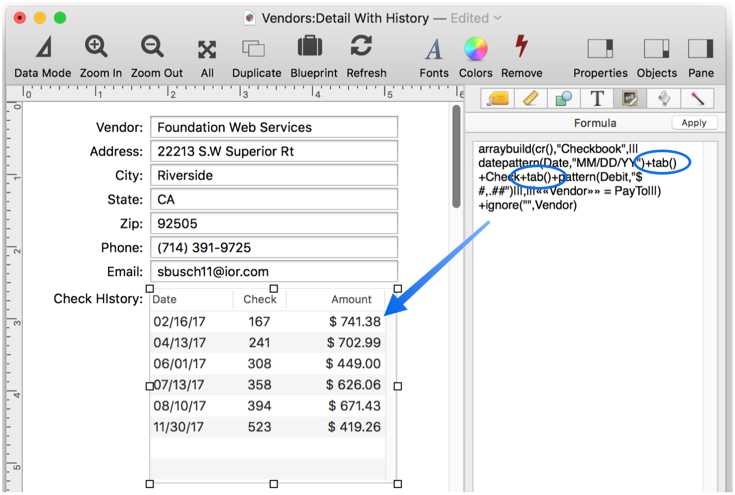Open the Fonts panel
Image resolution: width=735 pixels, height=495 pixels.
434,49
